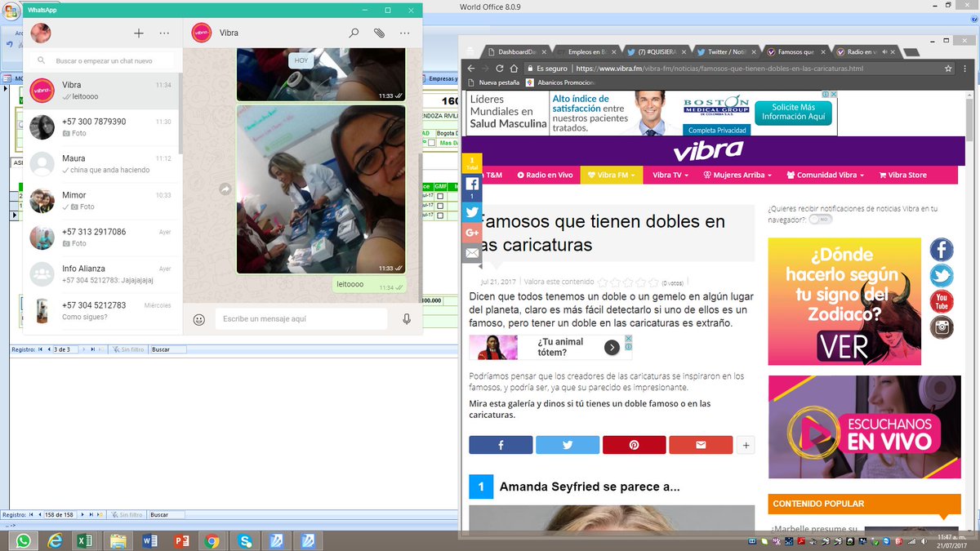Image resolution: width=980 pixels, height=551 pixels.
Task: Open the Vibra contact avatar in chat header
Action: coord(201,33)
